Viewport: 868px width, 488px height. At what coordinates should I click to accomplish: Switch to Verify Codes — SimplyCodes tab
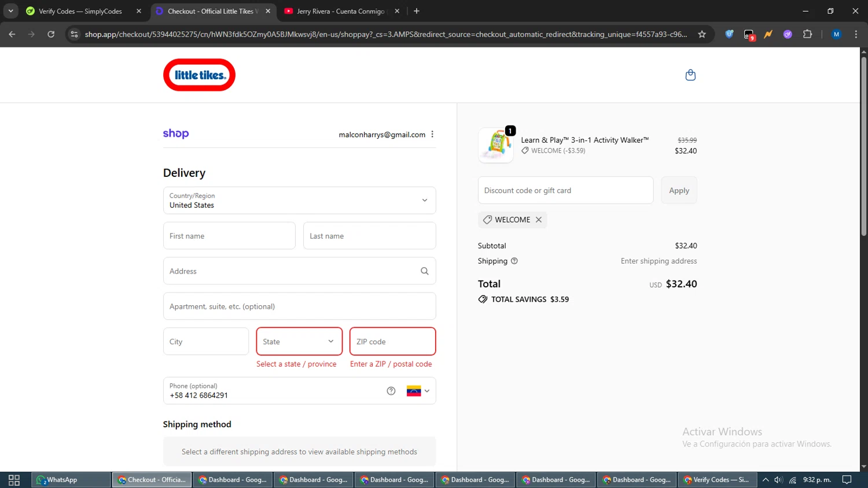click(80, 11)
